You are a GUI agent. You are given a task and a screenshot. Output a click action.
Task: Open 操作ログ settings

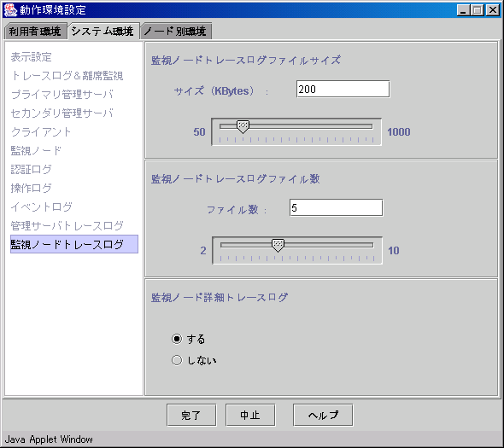tap(31, 188)
